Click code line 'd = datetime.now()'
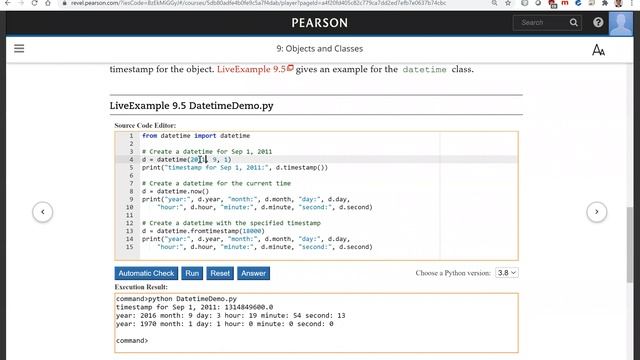The width and height of the screenshot is (640, 360). [176, 191]
